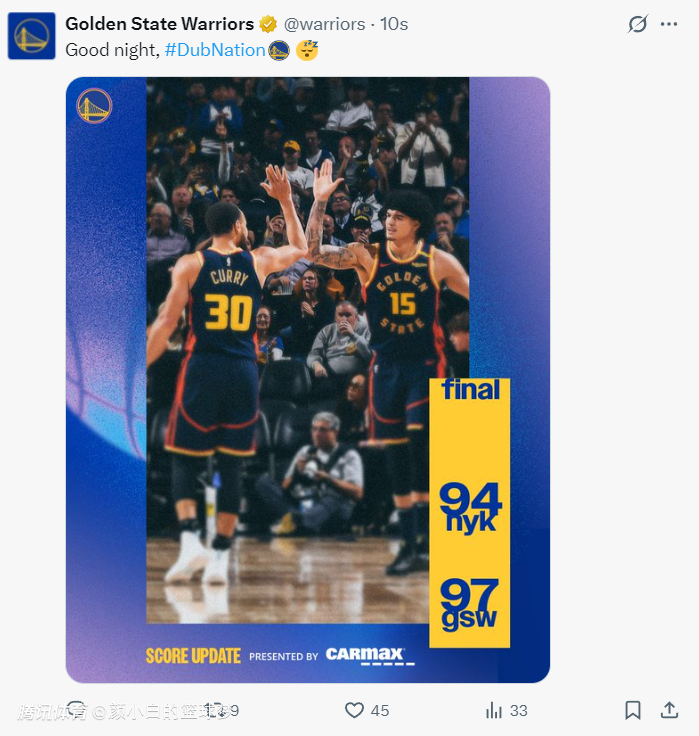Viewport: 699px width, 736px height.
Task: Click the 45 likes count
Action: (380, 711)
